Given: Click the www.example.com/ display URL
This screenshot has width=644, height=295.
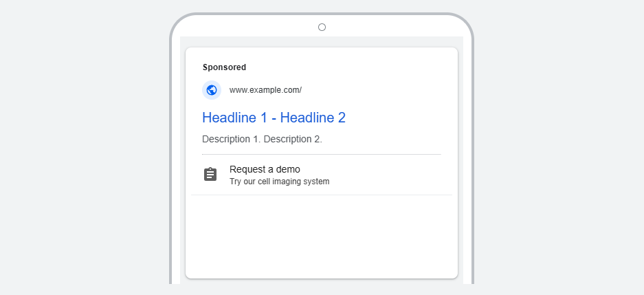Looking at the screenshot, I should pos(265,90).
